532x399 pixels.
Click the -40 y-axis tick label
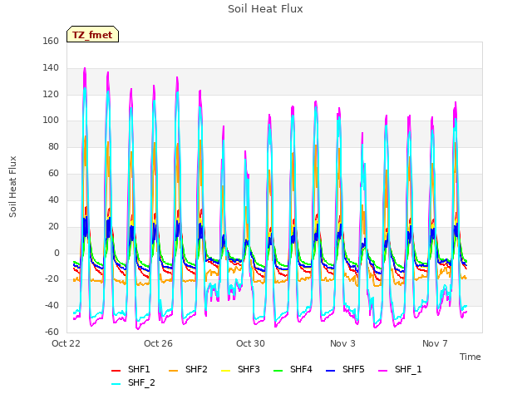(52, 305)
